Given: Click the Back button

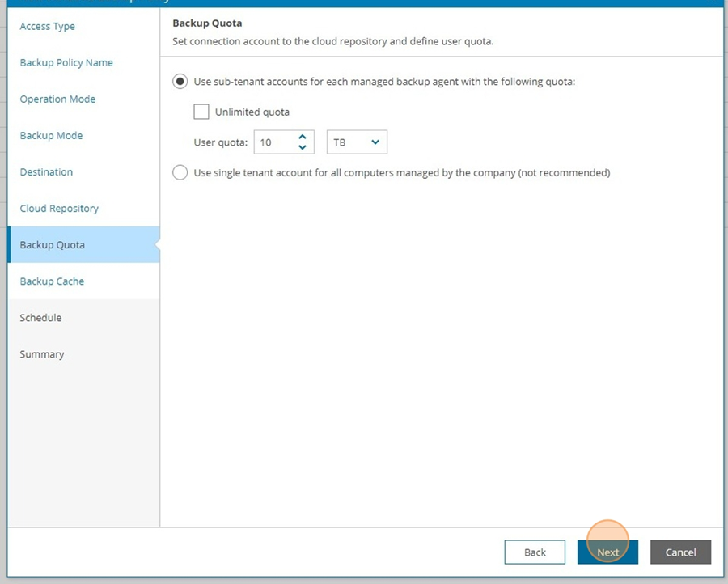Looking at the screenshot, I should [535, 552].
